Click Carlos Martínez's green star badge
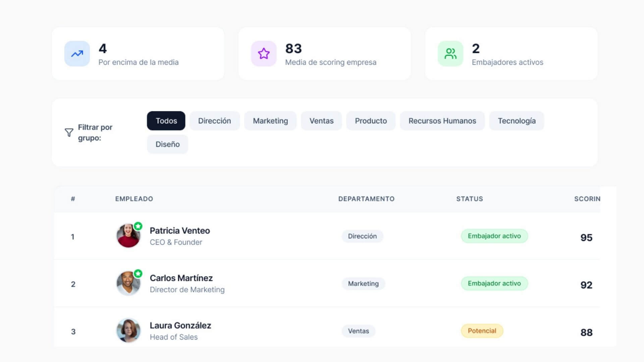644x362 pixels. click(138, 274)
